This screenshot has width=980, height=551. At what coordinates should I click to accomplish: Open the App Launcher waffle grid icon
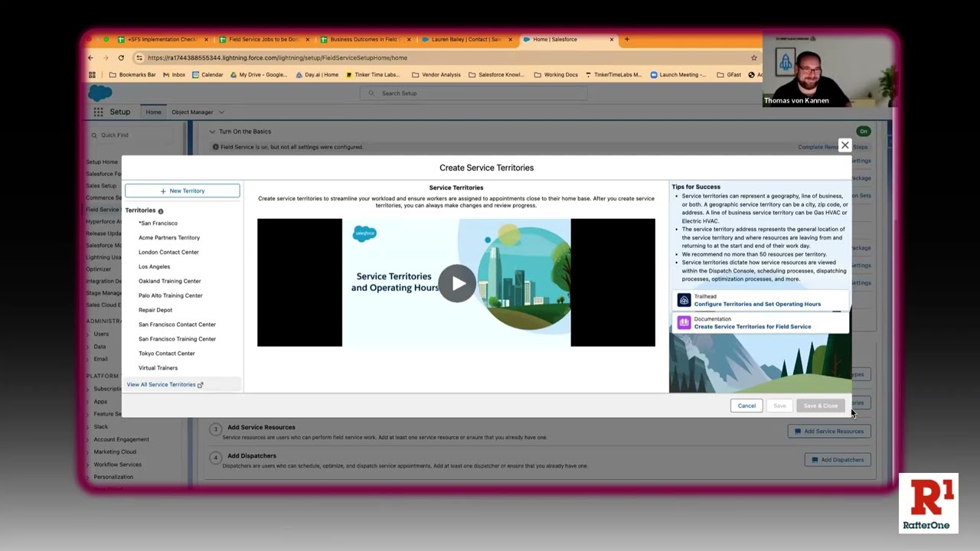click(x=98, y=111)
